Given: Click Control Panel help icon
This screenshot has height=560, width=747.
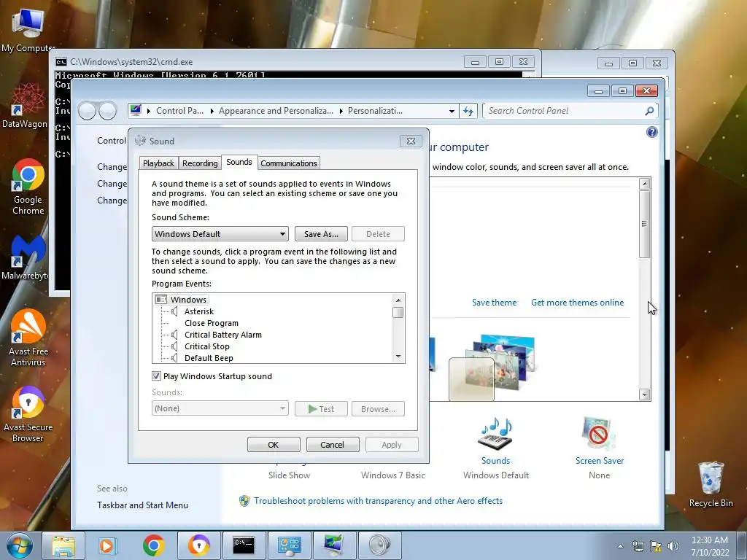Looking at the screenshot, I should 651,133.
